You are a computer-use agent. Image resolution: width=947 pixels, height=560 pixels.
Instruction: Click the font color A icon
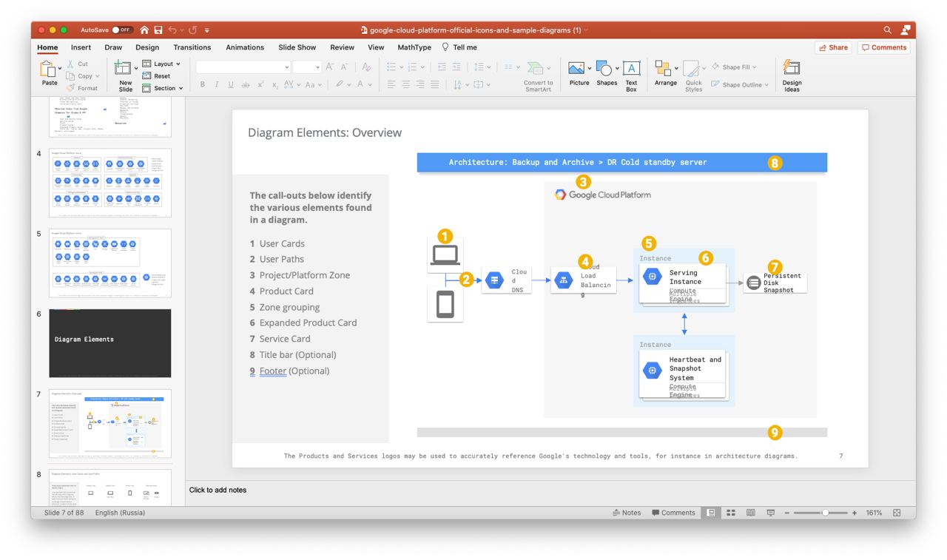tap(362, 85)
